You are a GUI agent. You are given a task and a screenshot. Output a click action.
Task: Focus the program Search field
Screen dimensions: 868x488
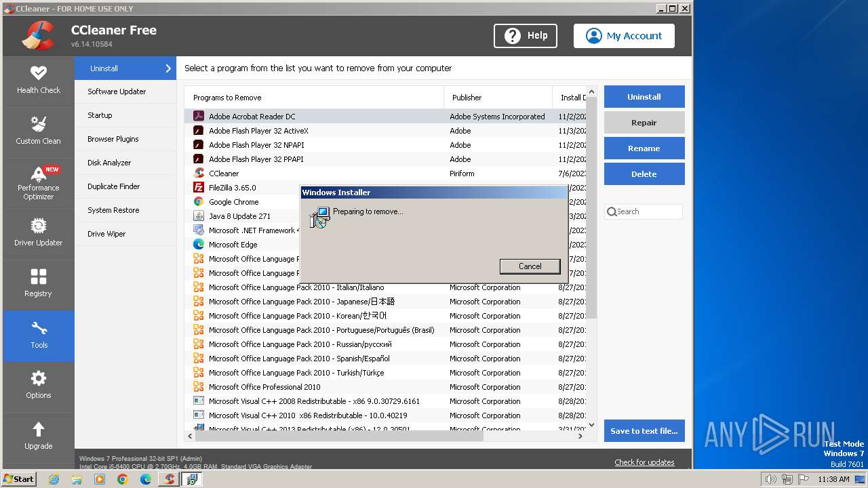coord(644,211)
